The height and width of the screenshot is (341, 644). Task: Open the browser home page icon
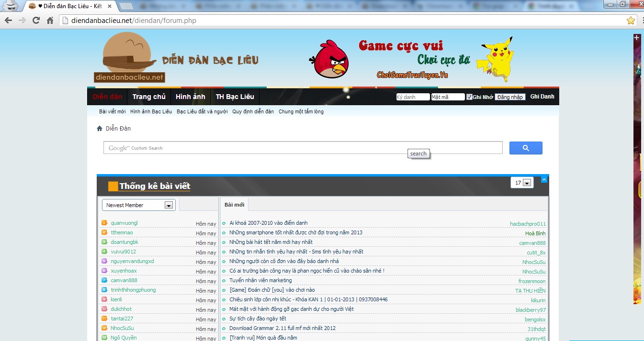click(x=50, y=21)
